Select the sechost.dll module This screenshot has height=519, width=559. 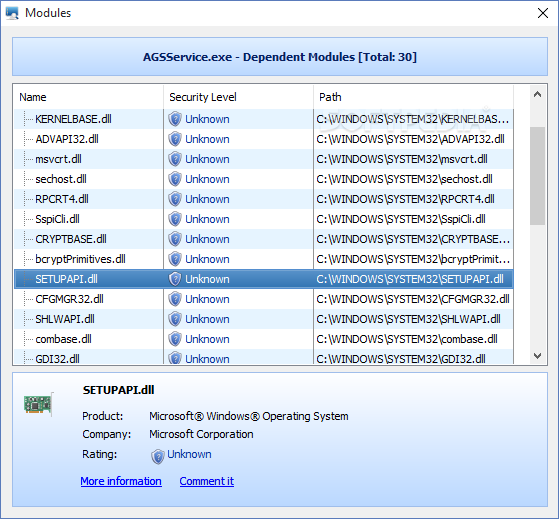point(61,179)
